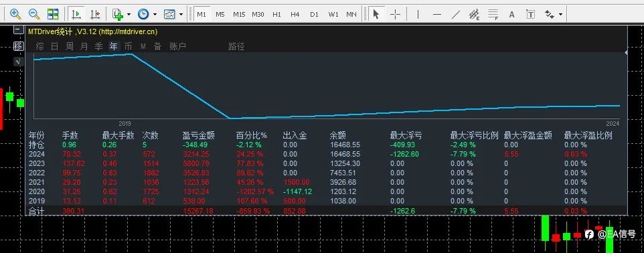Select the text tool A

[x=511, y=14]
